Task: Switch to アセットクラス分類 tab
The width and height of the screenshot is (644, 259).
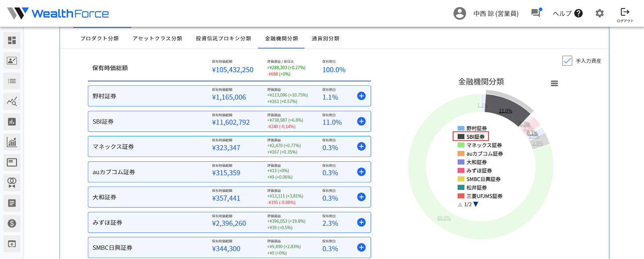Action: 157,39
